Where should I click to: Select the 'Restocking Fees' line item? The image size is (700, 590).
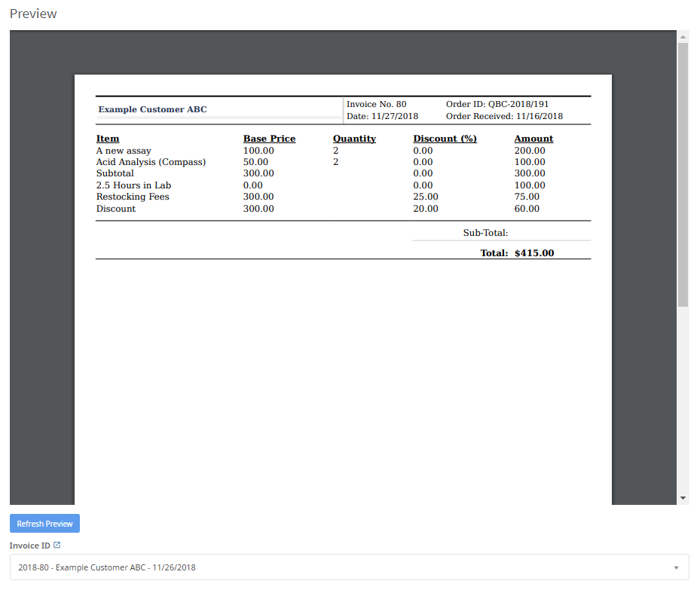pyautogui.click(x=133, y=197)
